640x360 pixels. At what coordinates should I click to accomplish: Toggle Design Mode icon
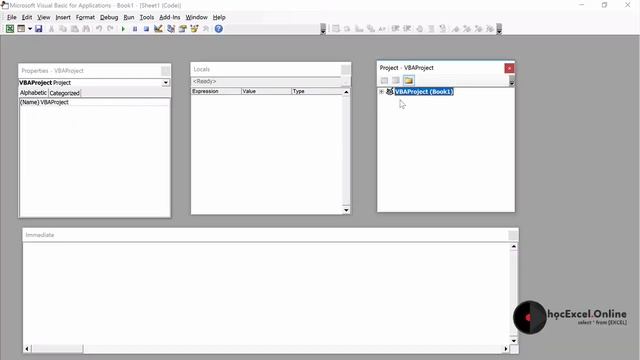[x=158, y=29]
